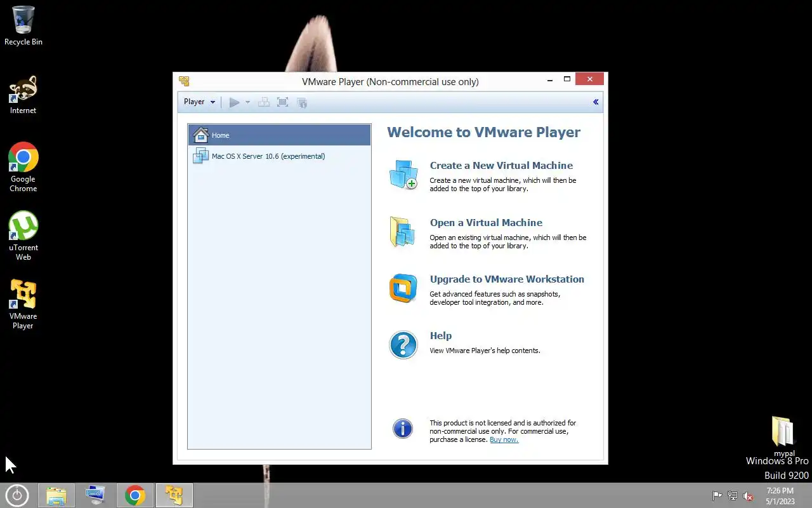Click the Welcome to VMware Player heading
The width and height of the screenshot is (812, 508).
[x=483, y=132]
